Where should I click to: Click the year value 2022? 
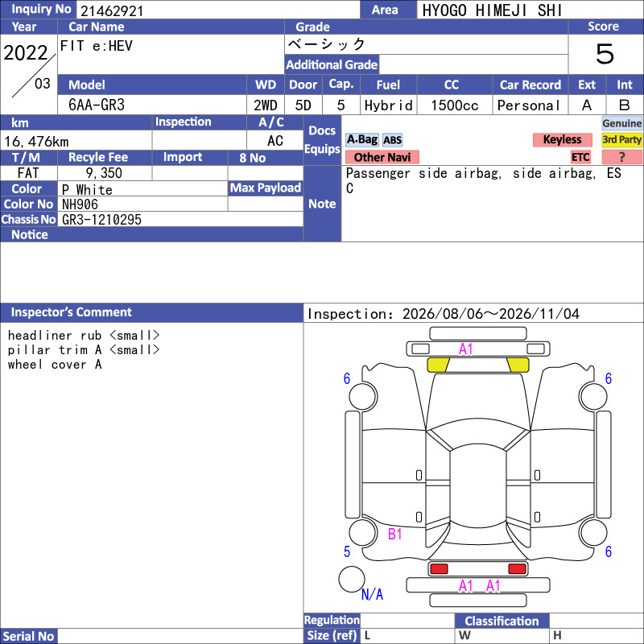coord(26,53)
